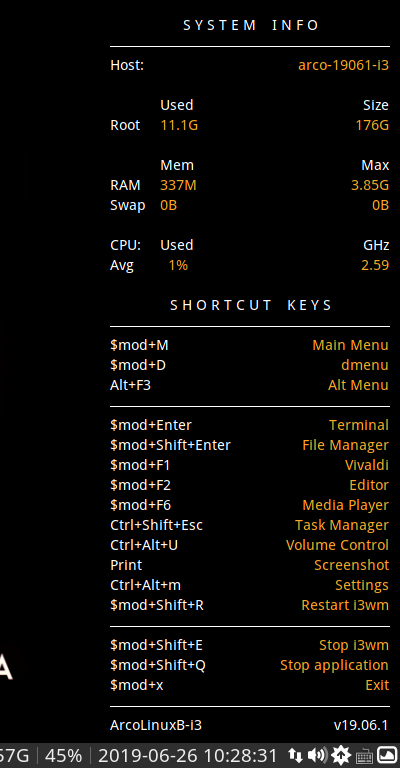The height and width of the screenshot is (768, 400).
Task: Click the gear-shaped tray icon
Action: (x=341, y=755)
